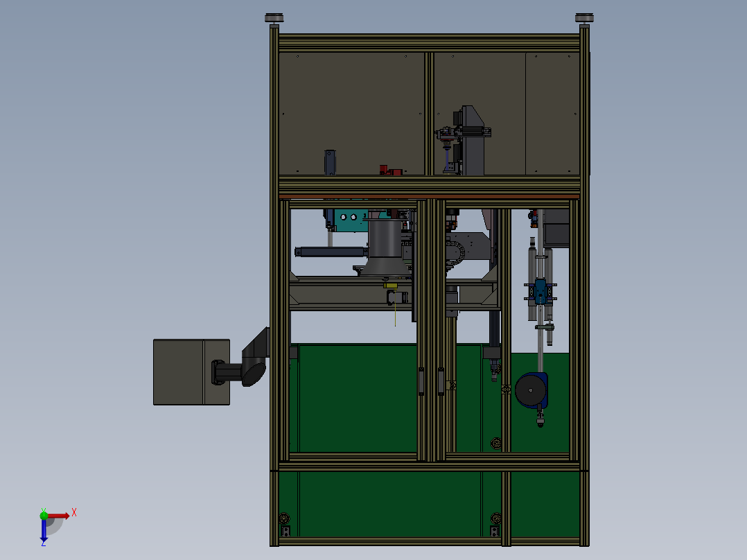Select the bottom-left caster wheel
The width and height of the screenshot is (747, 560).
pyautogui.click(x=284, y=518)
